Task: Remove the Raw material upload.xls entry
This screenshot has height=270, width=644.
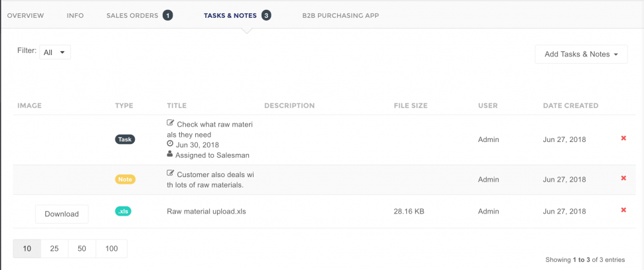Action: pos(623,210)
